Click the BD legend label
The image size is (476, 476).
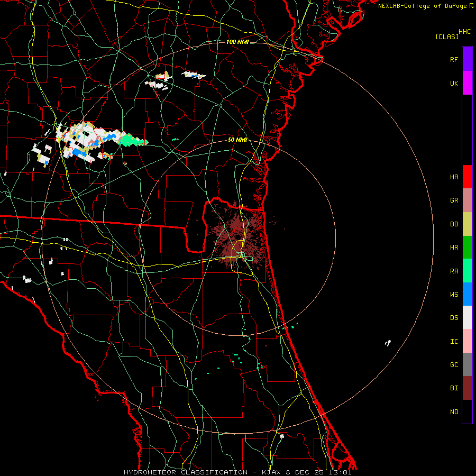[x=454, y=224]
